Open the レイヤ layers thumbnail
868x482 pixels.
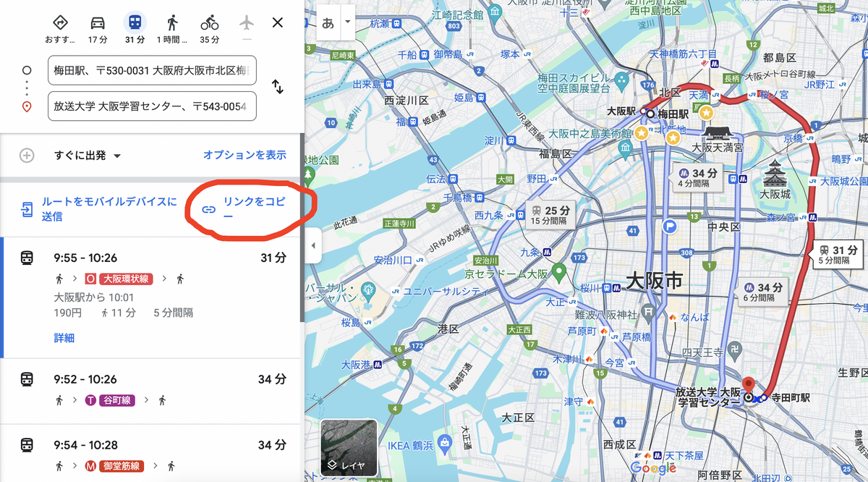click(x=349, y=448)
